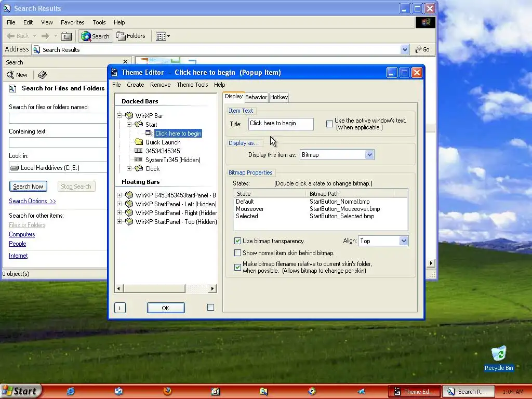Toggle the Folders view in Explorer toolbar

tap(131, 36)
